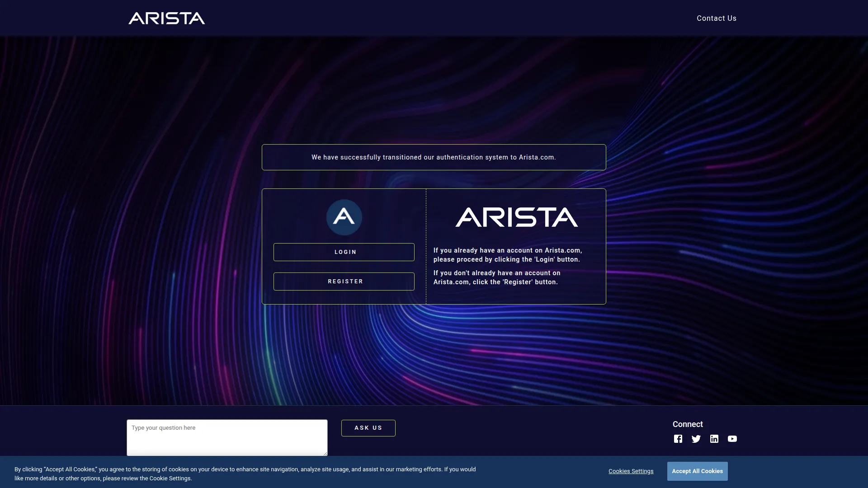Accept All Cookies in the banner
The height and width of the screenshot is (488, 868).
[698, 471]
